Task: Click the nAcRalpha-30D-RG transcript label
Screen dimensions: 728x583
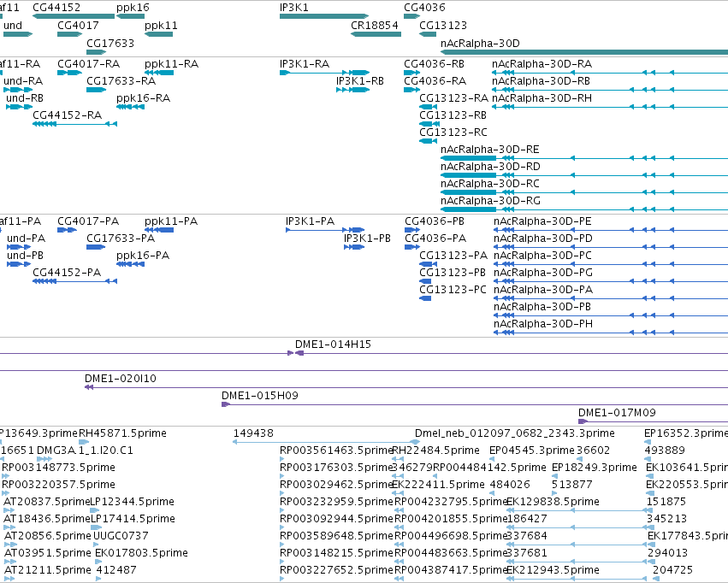Action: coord(490,201)
